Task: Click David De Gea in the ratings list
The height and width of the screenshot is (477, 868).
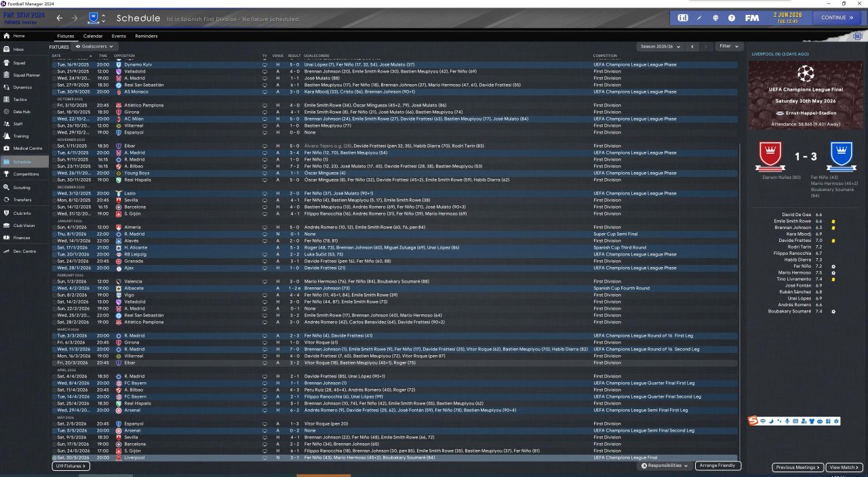Action: pos(797,215)
